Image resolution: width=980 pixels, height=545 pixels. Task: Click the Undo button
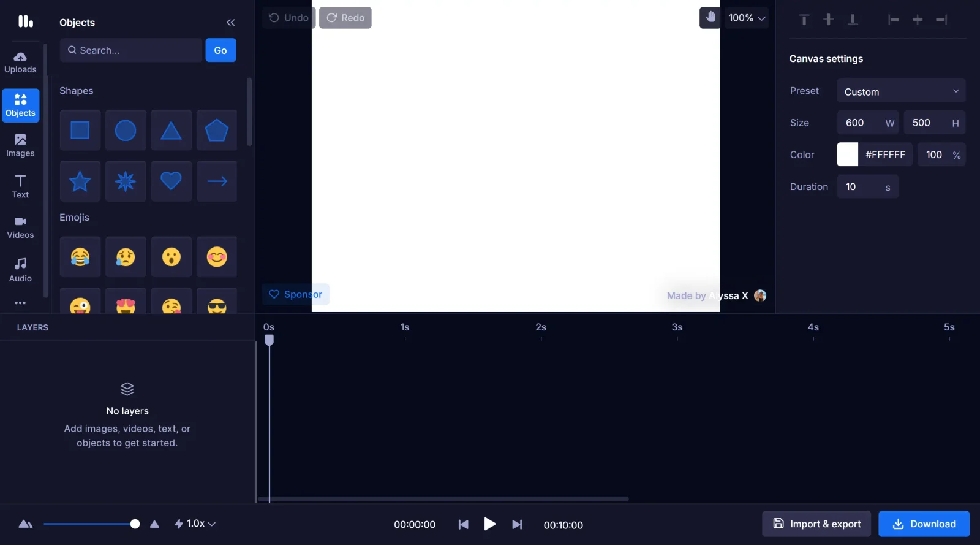(288, 18)
